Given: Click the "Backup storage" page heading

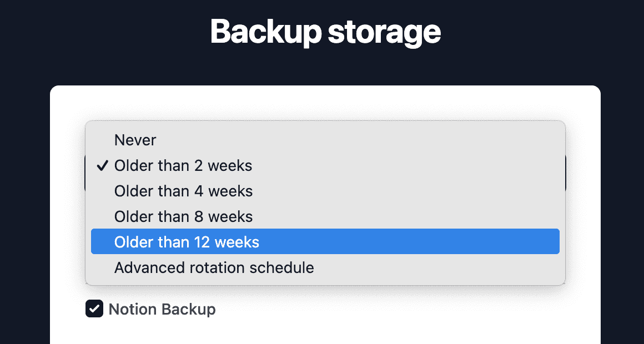Looking at the screenshot, I should pos(325,32).
